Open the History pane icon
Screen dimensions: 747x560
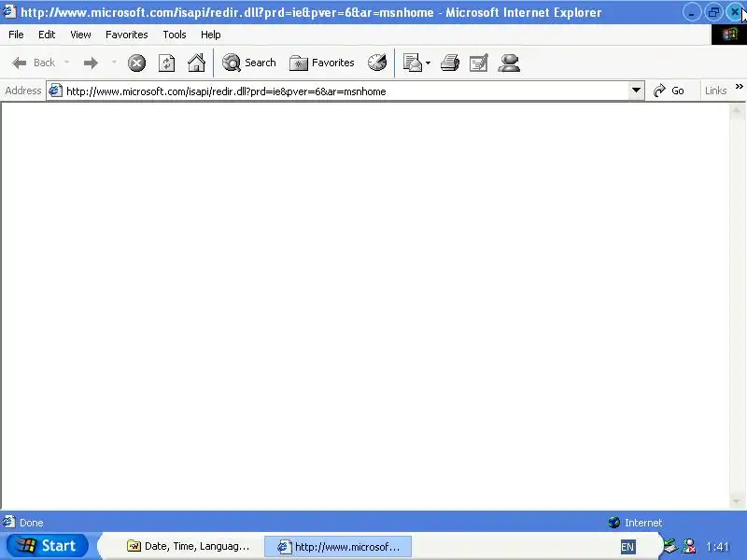tap(377, 63)
